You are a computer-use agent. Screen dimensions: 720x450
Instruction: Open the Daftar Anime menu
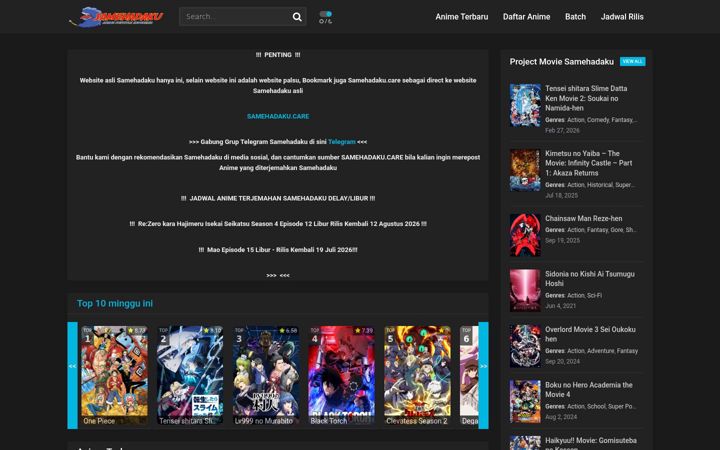[526, 17]
